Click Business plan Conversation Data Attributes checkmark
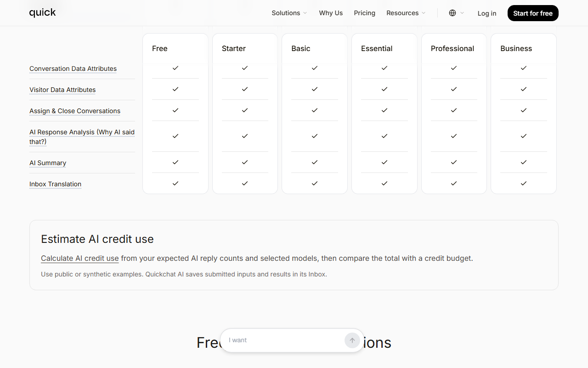The width and height of the screenshot is (588, 368). coord(524,68)
